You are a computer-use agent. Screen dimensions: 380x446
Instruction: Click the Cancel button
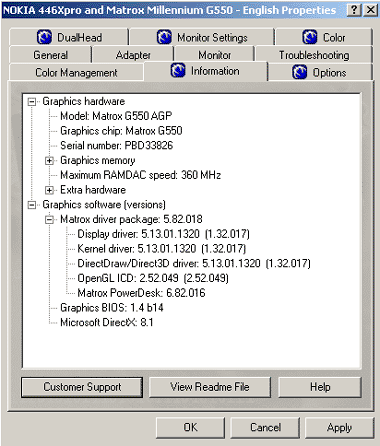click(265, 427)
